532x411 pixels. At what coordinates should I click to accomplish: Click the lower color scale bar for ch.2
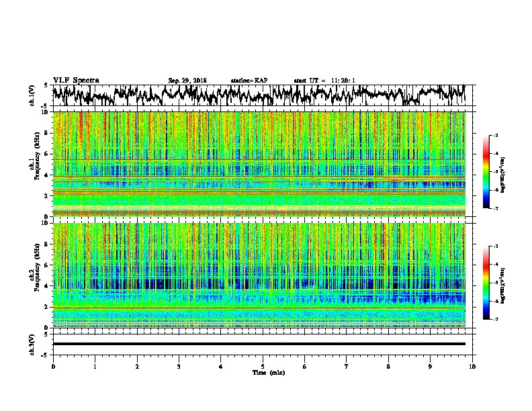[486, 283]
